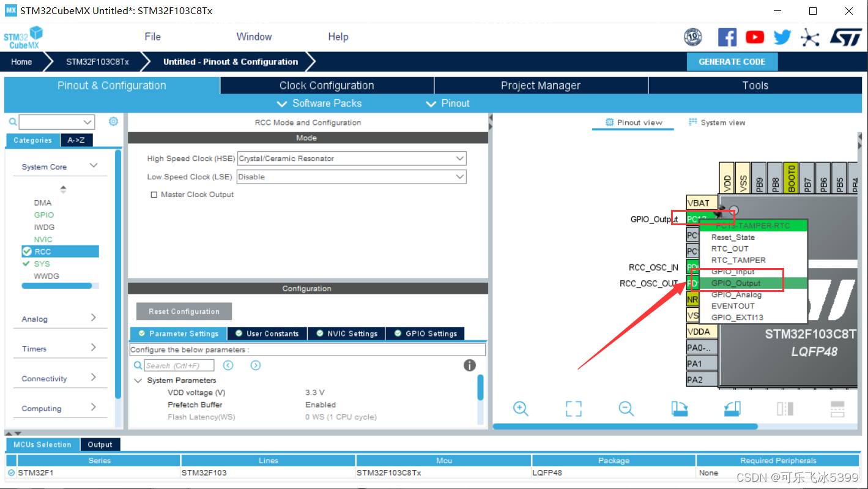
Task: Click the parameter settings vertical scrollbar
Action: pos(480,387)
